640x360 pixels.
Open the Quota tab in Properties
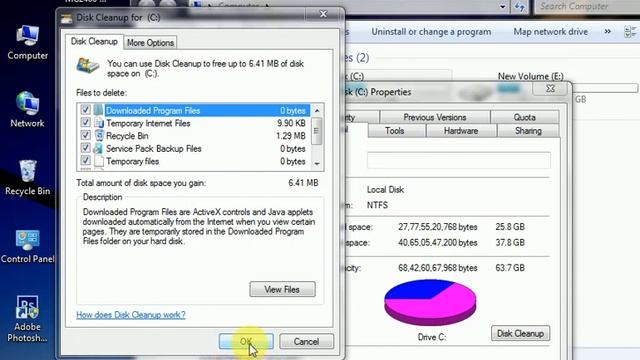pyautogui.click(x=524, y=117)
